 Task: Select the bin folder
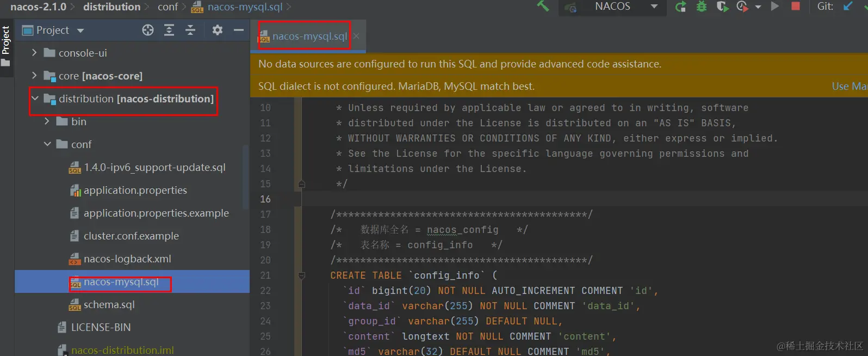click(78, 121)
